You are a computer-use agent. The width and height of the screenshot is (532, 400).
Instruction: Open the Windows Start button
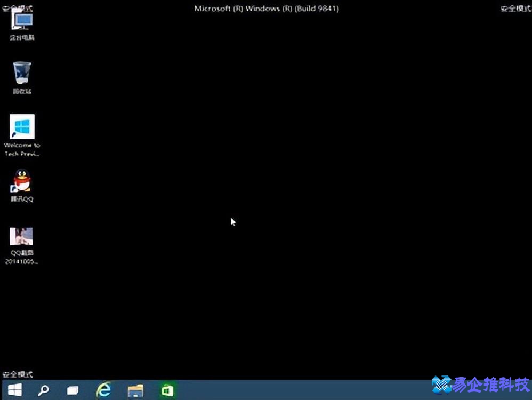tap(15, 391)
